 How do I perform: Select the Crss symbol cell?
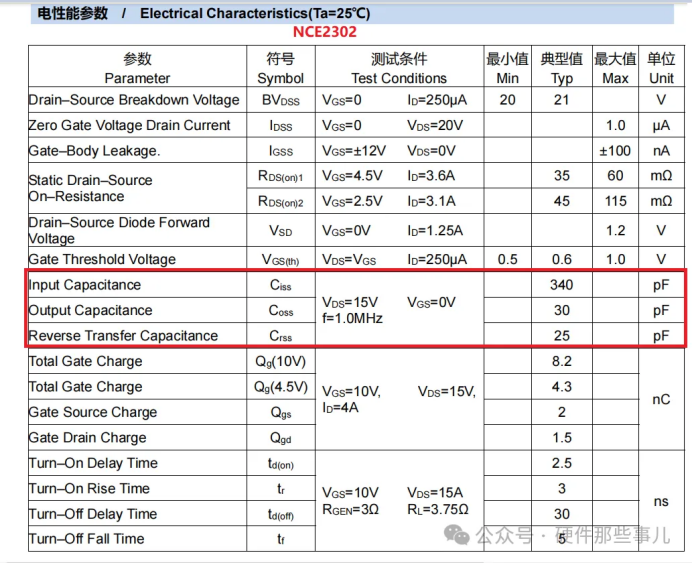pos(281,336)
